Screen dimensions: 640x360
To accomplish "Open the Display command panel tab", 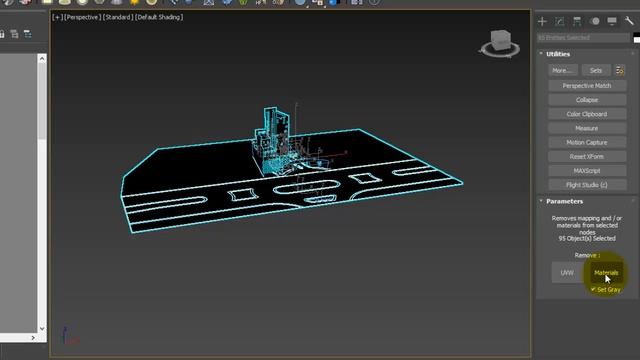I will click(612, 21).
